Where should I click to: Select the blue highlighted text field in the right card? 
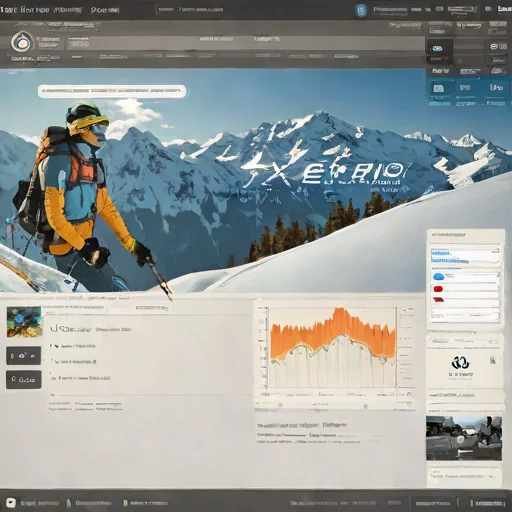click(x=465, y=256)
